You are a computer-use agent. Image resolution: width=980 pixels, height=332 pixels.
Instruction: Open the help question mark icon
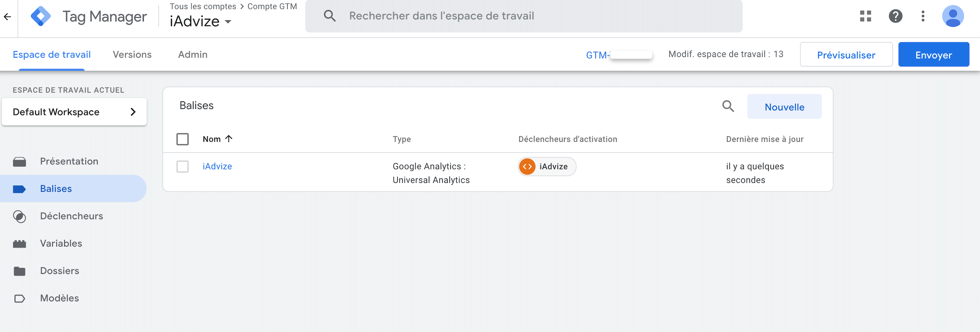[x=896, y=16]
